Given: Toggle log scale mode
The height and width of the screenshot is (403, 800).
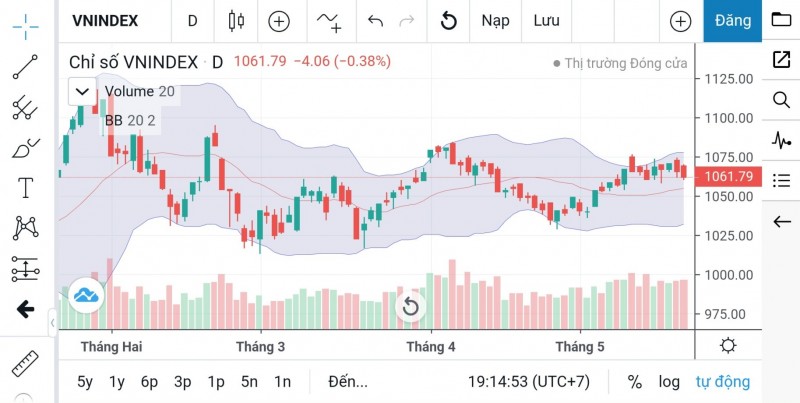Looking at the screenshot, I should tap(669, 381).
